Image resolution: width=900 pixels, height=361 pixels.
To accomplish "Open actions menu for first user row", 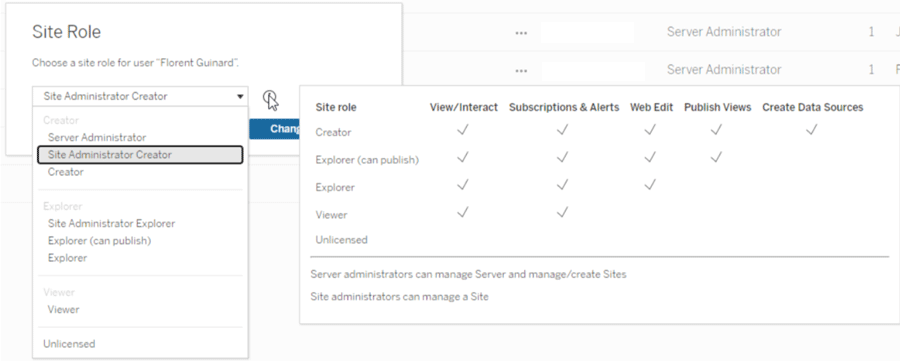I will (x=521, y=33).
